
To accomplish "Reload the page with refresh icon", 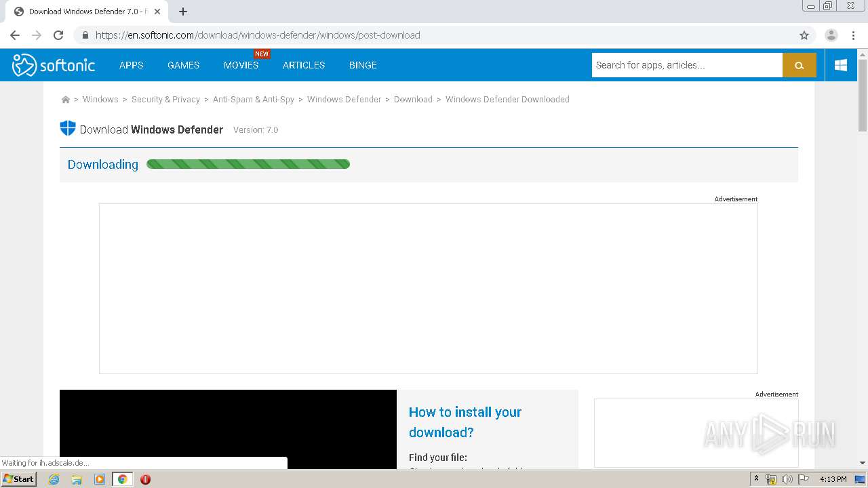I will pos(58,35).
